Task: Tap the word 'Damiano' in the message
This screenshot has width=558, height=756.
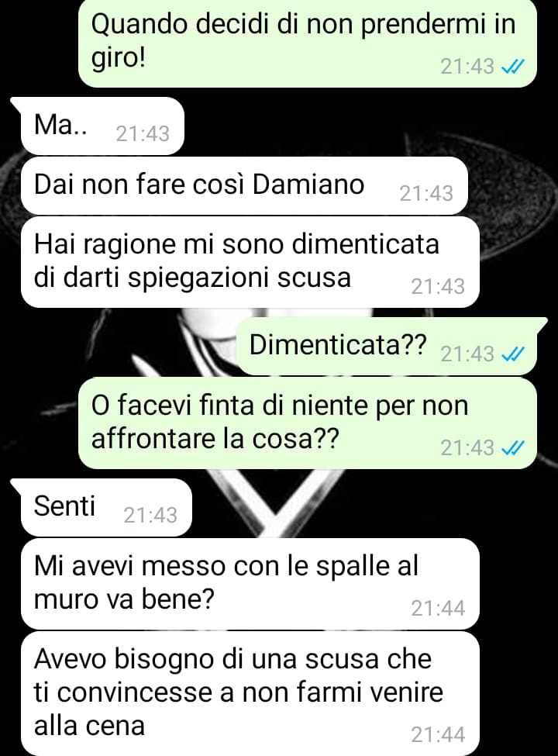Action: coord(308,185)
